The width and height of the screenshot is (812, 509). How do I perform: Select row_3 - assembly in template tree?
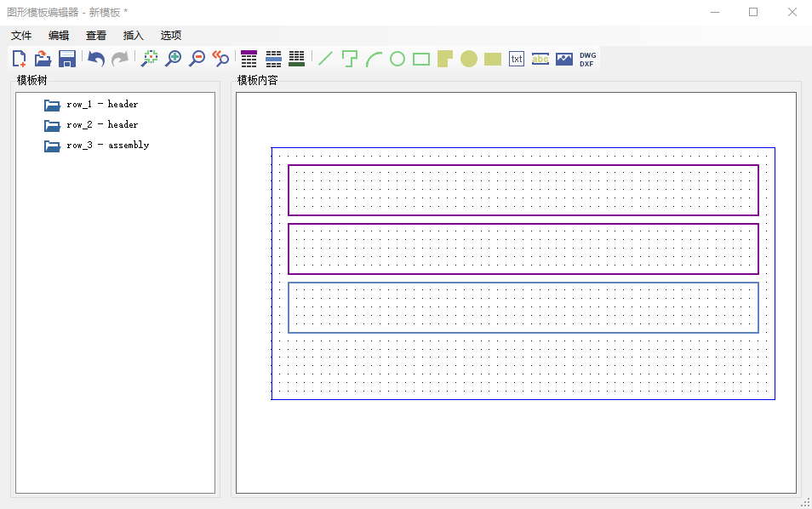tap(108, 145)
